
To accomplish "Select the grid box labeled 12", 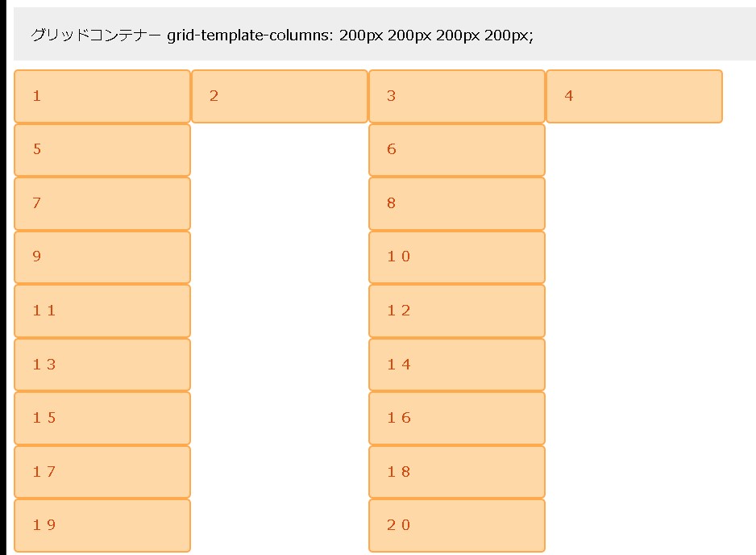I will (457, 311).
